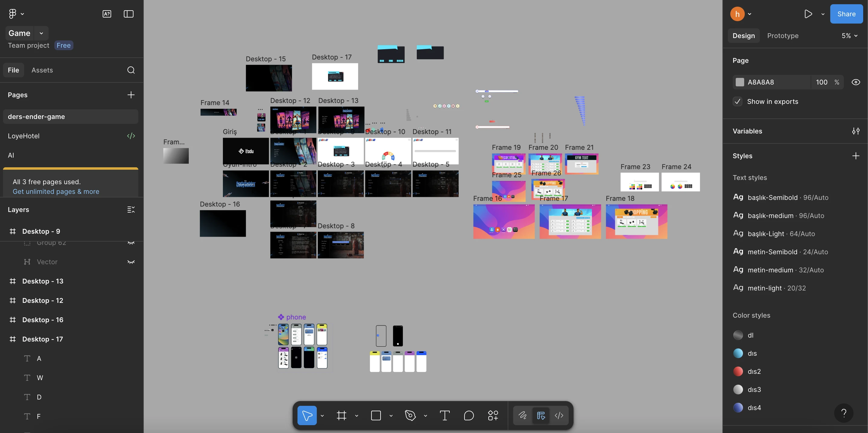
Task: Expand the Game file name dropdown
Action: 41,33
